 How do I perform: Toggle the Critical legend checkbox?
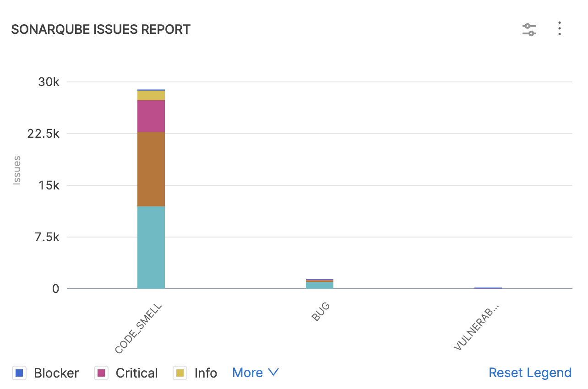pyautogui.click(x=101, y=373)
